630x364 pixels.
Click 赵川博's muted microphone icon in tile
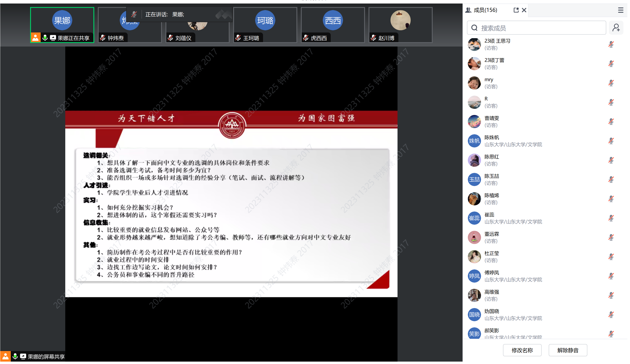point(373,38)
